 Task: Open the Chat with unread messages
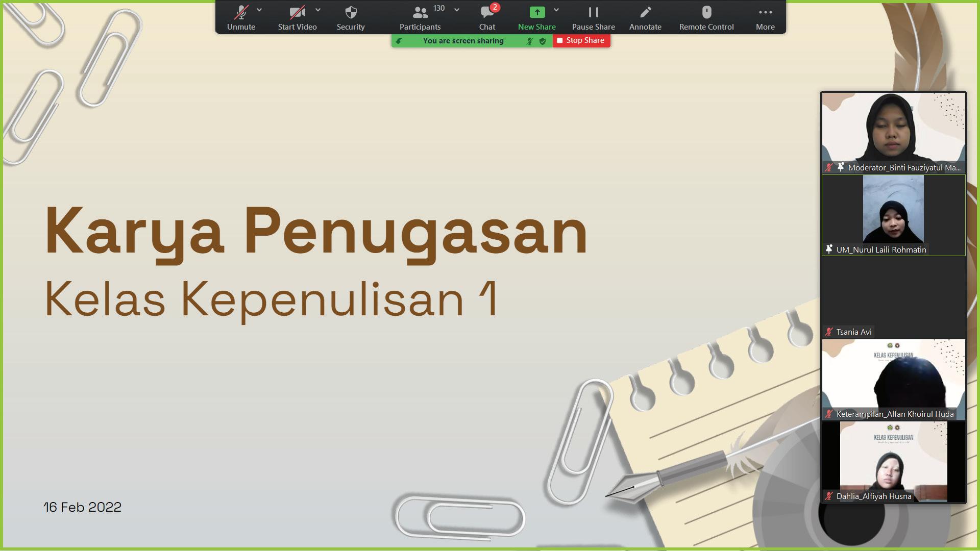tap(487, 18)
